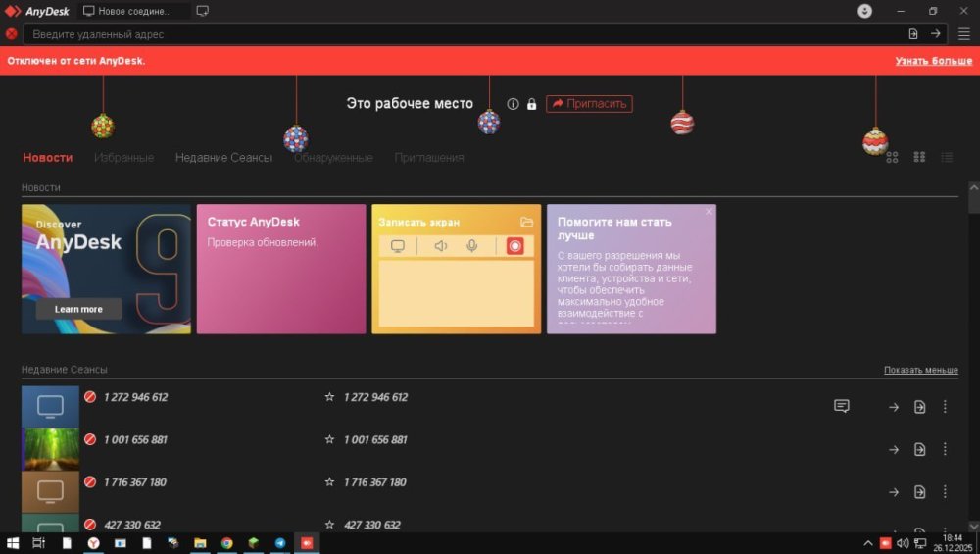Open Yandex Browser from taskbar
The image size is (980, 554).
(93, 543)
